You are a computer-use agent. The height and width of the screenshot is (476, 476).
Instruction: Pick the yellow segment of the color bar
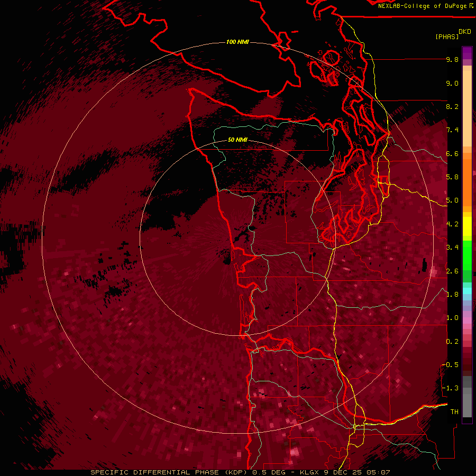[x=467, y=226]
